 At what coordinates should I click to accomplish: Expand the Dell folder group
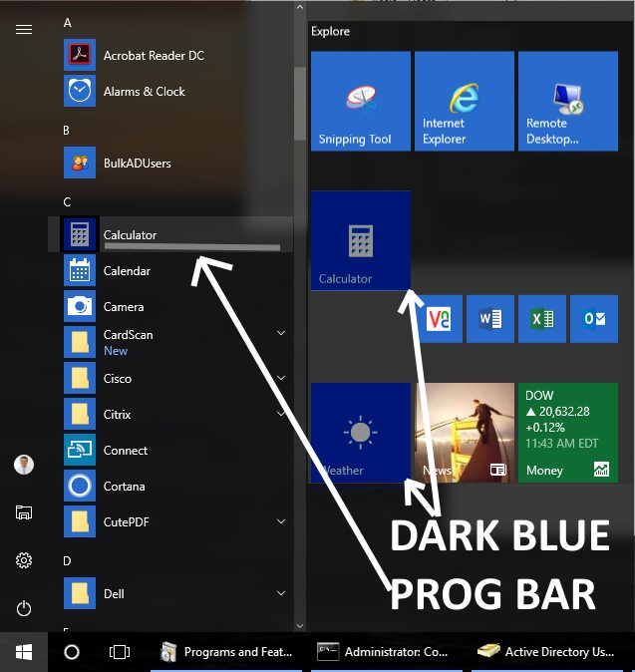pos(281,594)
